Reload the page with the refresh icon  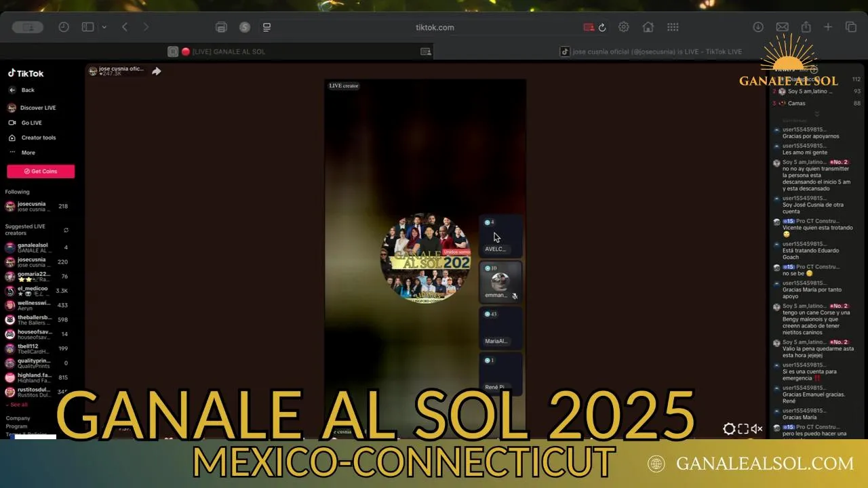[x=602, y=27]
